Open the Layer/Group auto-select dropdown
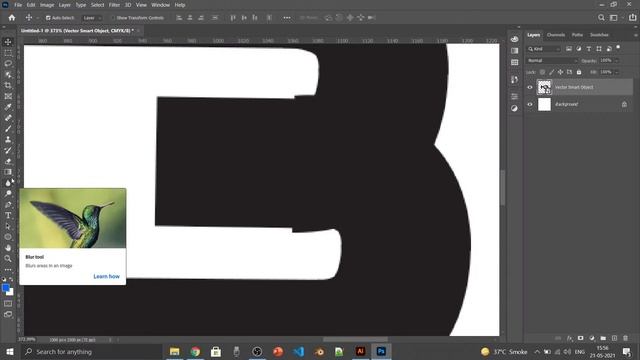The width and height of the screenshot is (640, 360). 91,18
